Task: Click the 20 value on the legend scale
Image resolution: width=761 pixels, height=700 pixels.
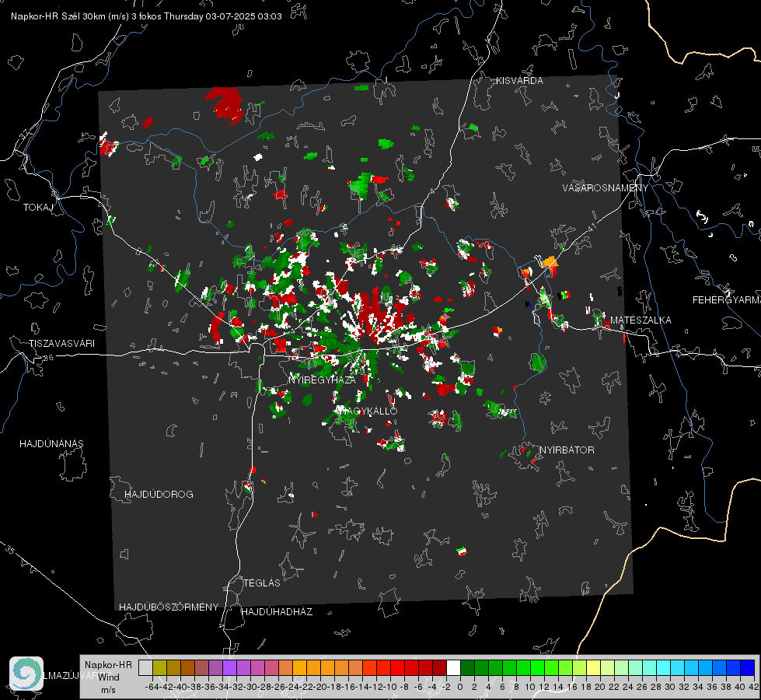Action: point(600,687)
